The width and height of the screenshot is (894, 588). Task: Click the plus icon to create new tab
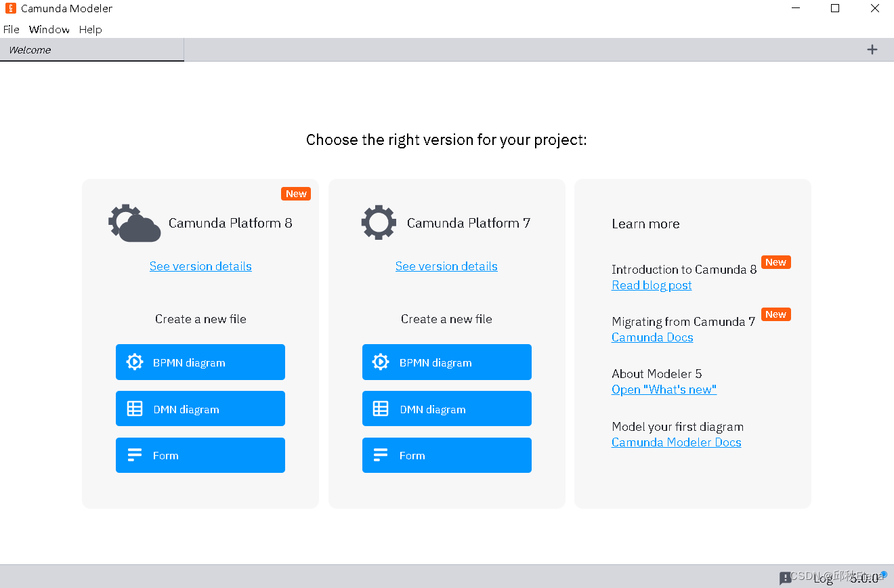click(872, 49)
